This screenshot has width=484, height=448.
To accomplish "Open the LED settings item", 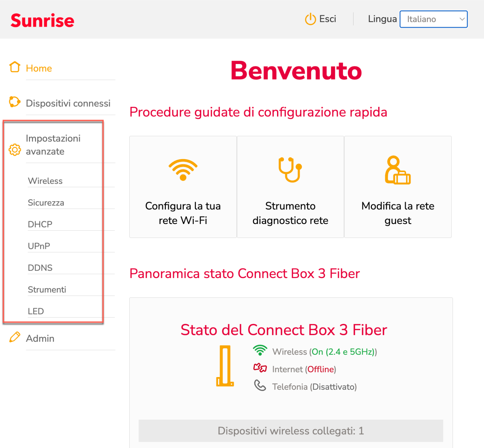I will (36, 311).
